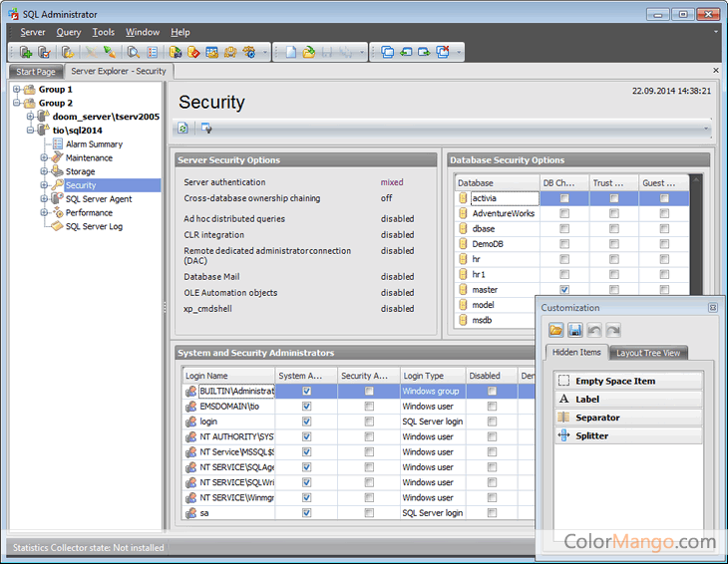This screenshot has height=564, width=728.
Task: Click the yellow database with film icon
Action: (x=176, y=52)
